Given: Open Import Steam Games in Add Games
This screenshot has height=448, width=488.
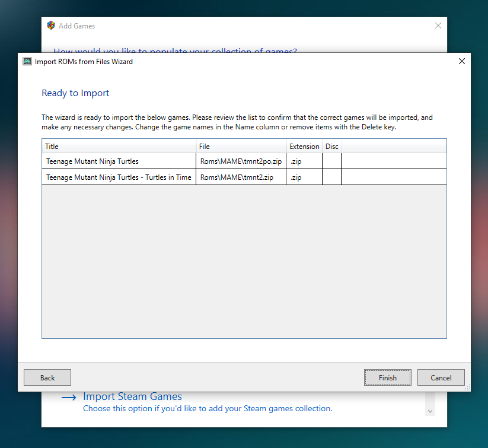Looking at the screenshot, I should coord(132,396).
